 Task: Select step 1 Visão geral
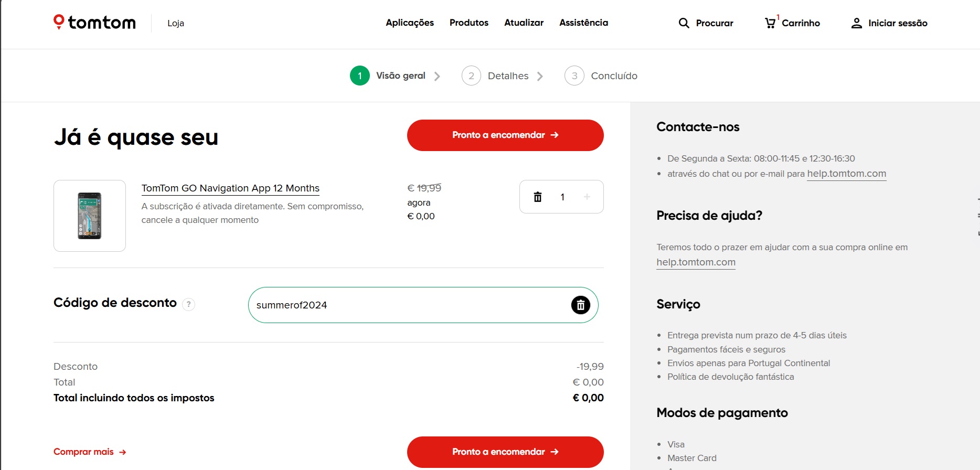(388, 76)
